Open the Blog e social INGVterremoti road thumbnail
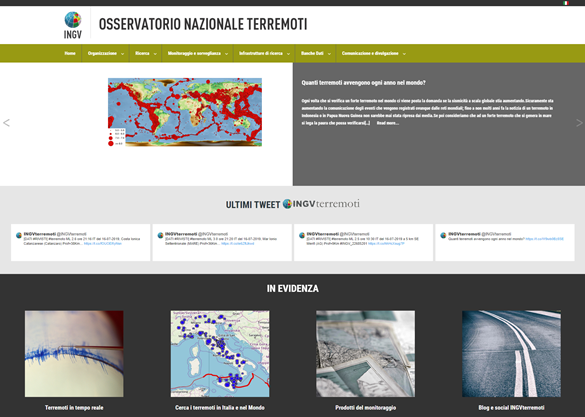Image resolution: width=585 pixels, height=417 pixels. [x=511, y=354]
